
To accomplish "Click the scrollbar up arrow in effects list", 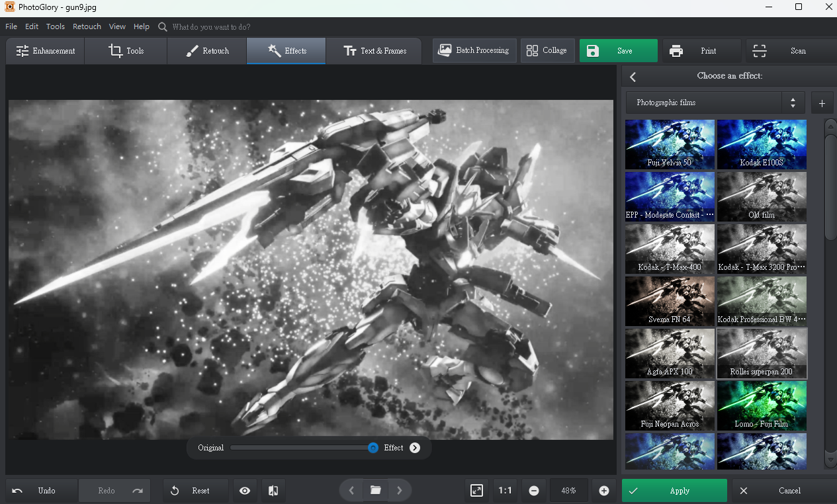I will 830,126.
